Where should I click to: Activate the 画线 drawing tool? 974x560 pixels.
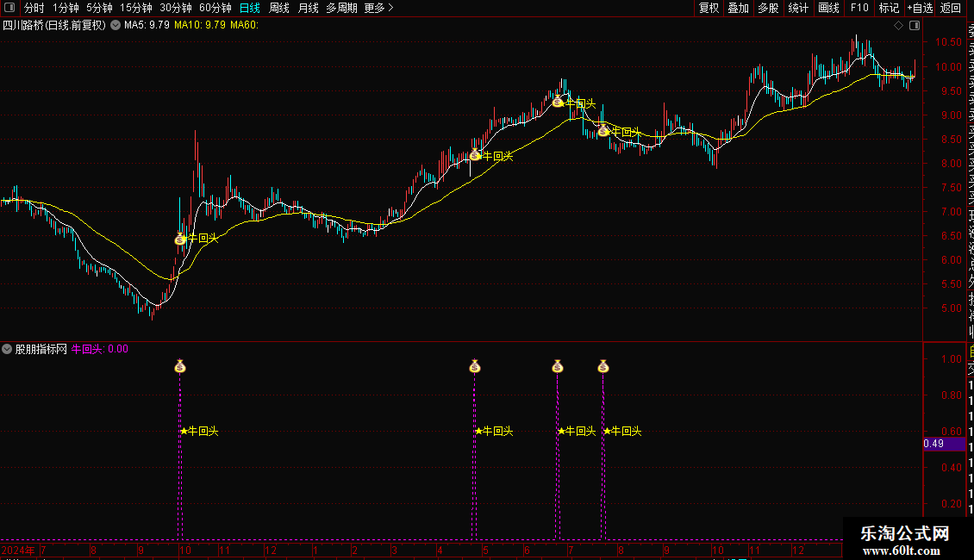[x=828, y=8]
